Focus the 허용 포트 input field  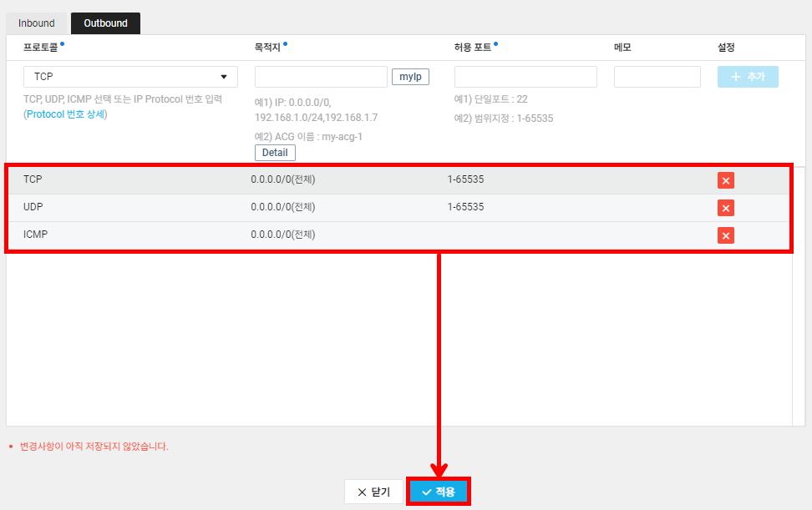coord(525,77)
